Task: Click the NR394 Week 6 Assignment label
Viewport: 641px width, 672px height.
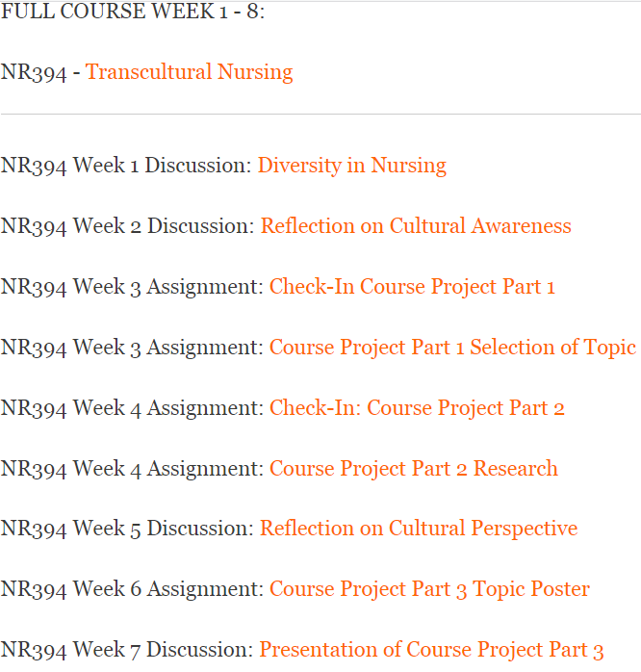Action: 132,589
